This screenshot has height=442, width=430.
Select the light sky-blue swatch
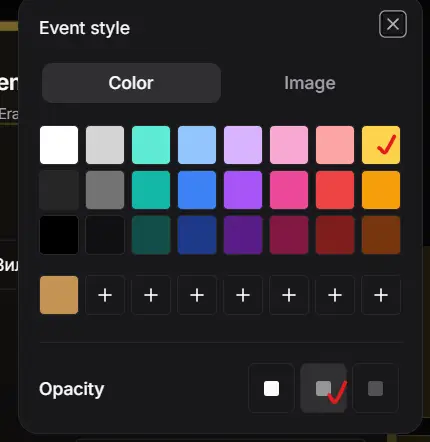tap(197, 145)
